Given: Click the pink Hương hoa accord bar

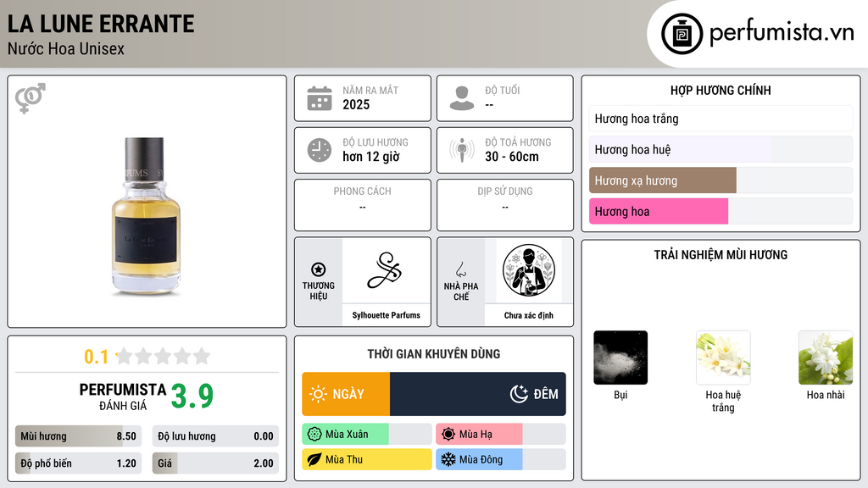Looking at the screenshot, I should (659, 211).
